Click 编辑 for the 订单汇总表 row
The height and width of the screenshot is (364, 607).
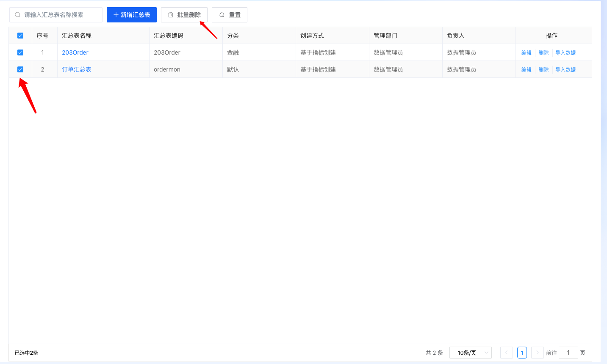(526, 70)
